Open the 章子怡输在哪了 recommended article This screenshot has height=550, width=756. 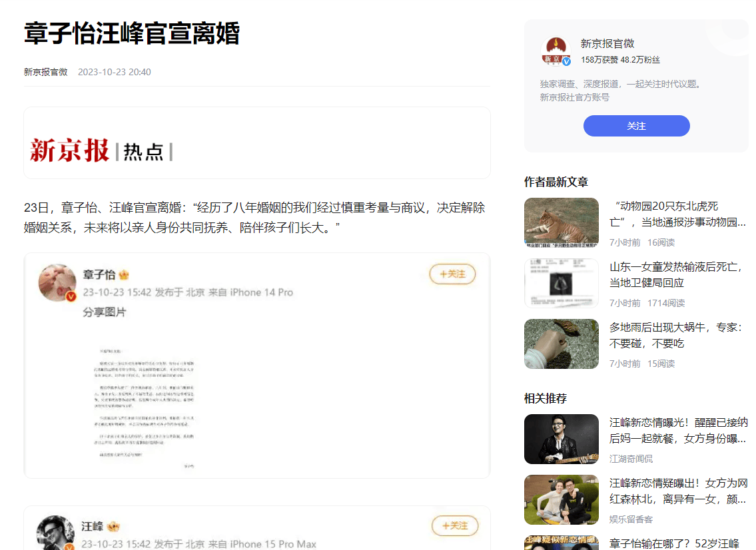[x=674, y=544]
